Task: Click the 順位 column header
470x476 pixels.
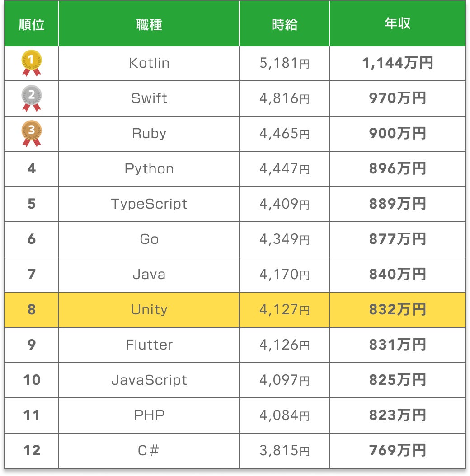Action: (x=32, y=24)
